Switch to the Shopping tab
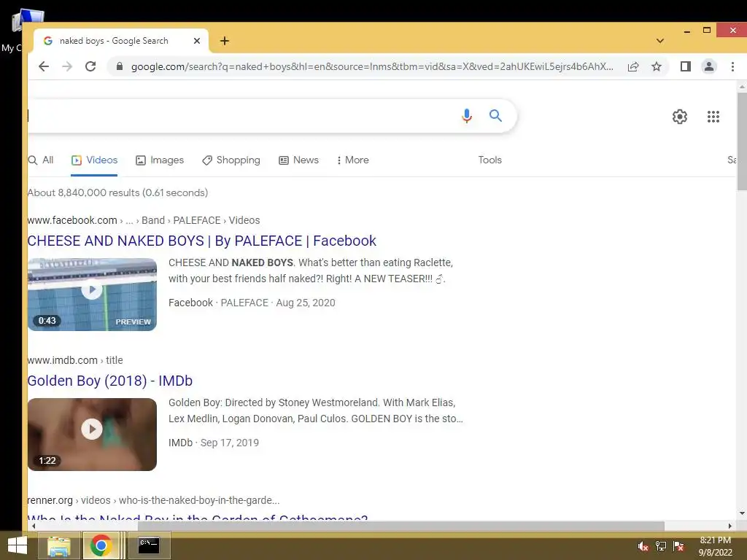The image size is (747, 560). [231, 160]
